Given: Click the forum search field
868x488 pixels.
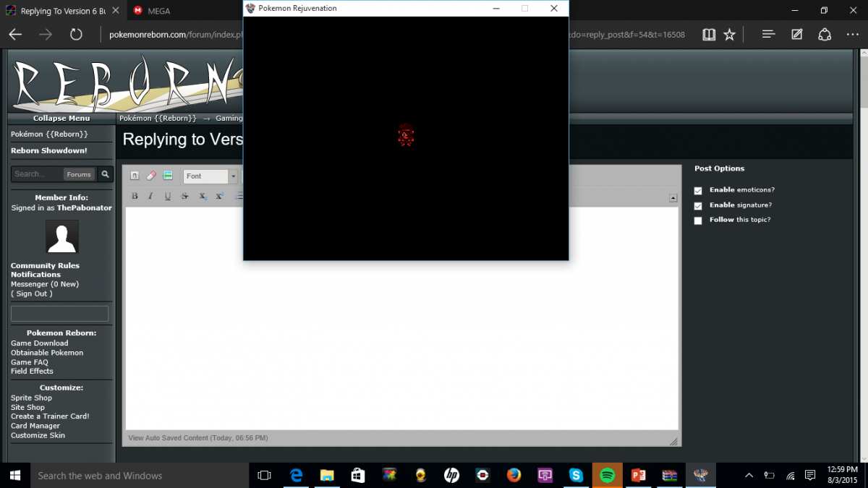Looking at the screenshot, I should pos(38,174).
